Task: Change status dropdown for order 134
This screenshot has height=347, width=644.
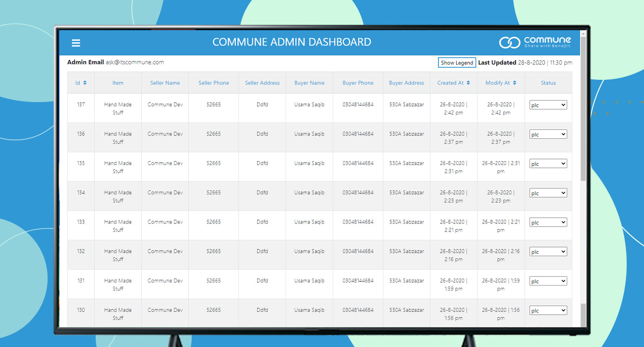Action: tap(548, 193)
